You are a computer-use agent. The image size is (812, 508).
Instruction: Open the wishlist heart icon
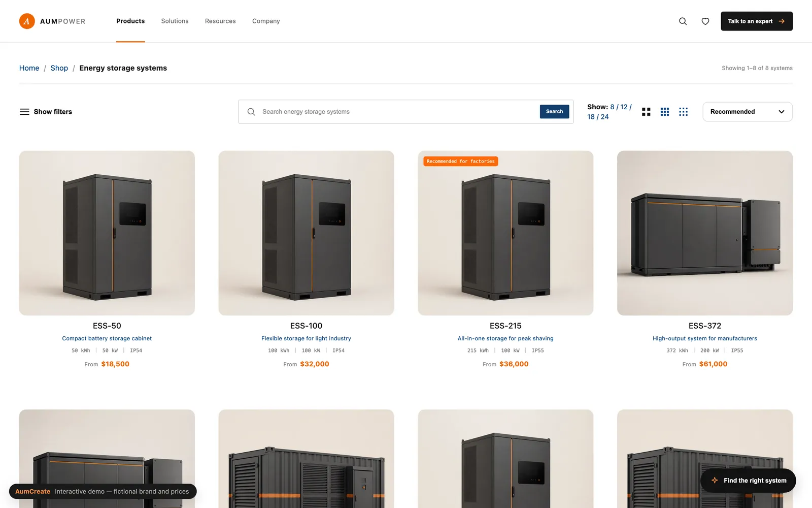click(705, 21)
